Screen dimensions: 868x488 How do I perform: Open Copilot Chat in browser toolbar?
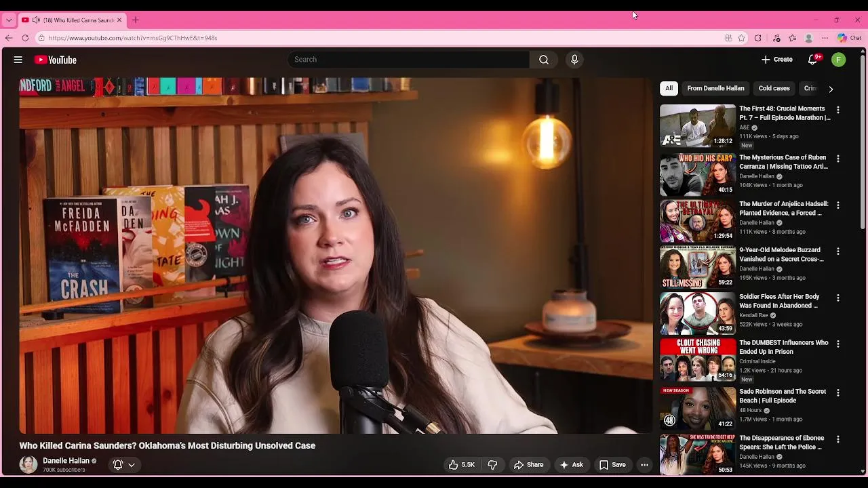pos(848,38)
